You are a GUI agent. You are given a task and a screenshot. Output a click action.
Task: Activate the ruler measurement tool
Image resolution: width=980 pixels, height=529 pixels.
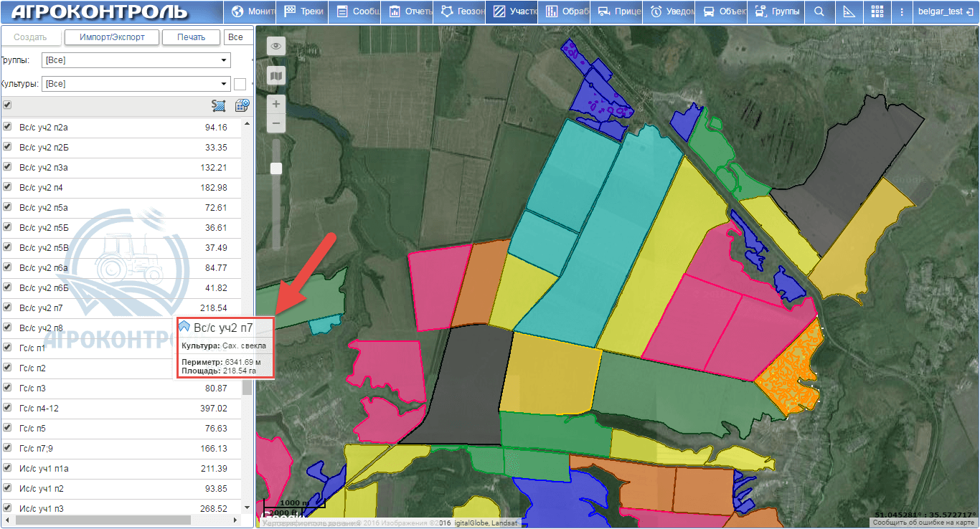(849, 11)
